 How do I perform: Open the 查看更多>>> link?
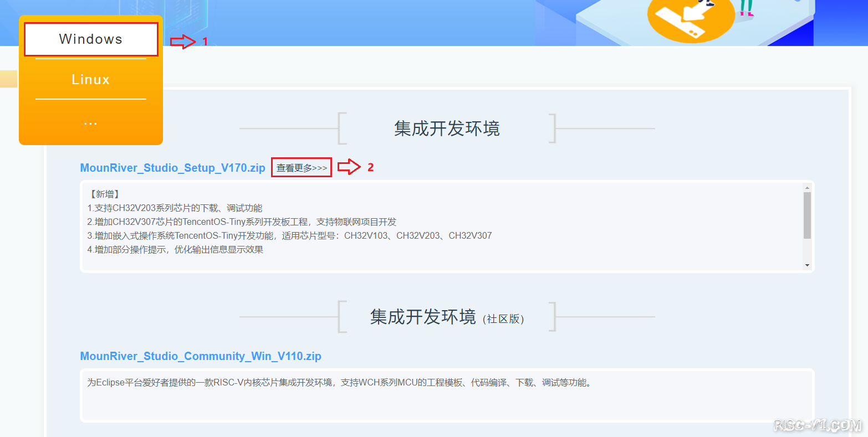click(x=302, y=168)
